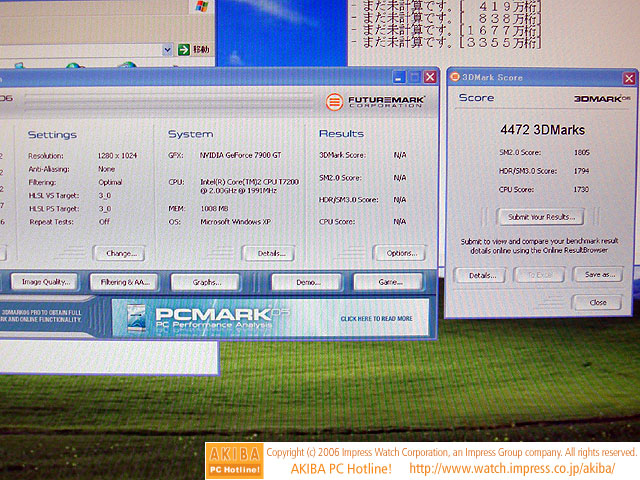The image size is (640, 480).
Task: Open the Image Quality... tool
Action: (x=47, y=282)
